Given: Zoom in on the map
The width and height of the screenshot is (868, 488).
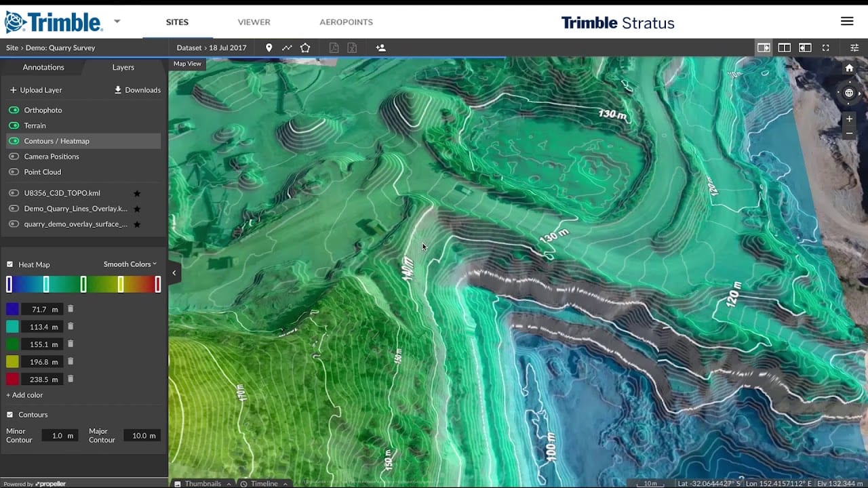Looking at the screenshot, I should pyautogui.click(x=849, y=119).
